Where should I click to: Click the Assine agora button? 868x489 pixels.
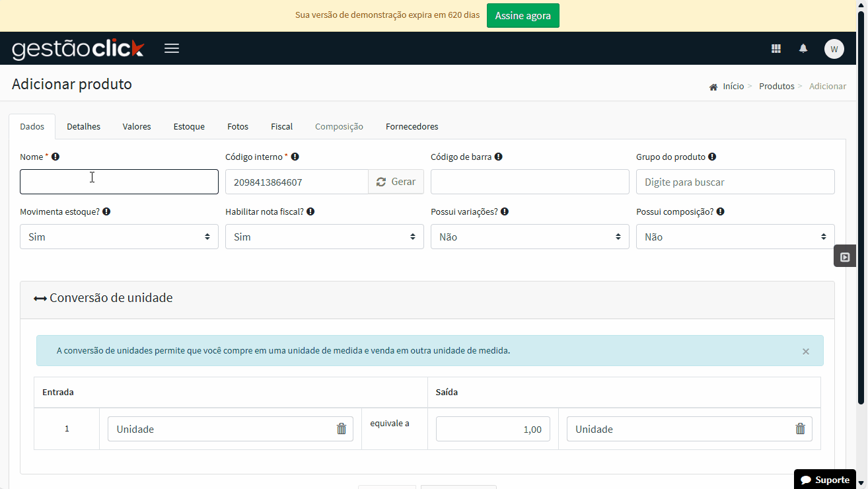coord(523,15)
